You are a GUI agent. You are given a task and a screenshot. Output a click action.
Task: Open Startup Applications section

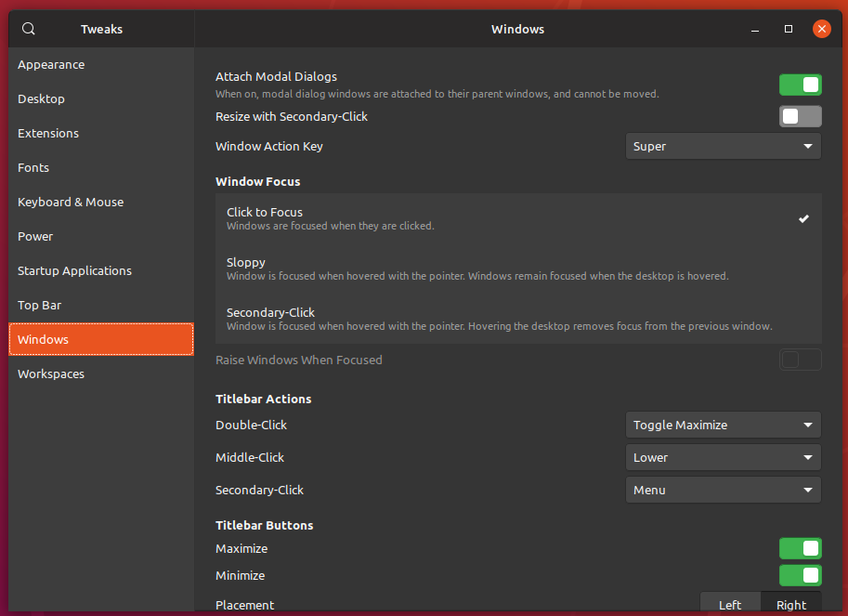tap(101, 271)
